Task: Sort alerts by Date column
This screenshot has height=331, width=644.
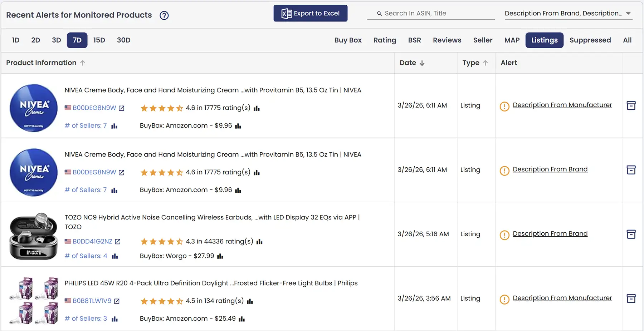Action: point(412,63)
